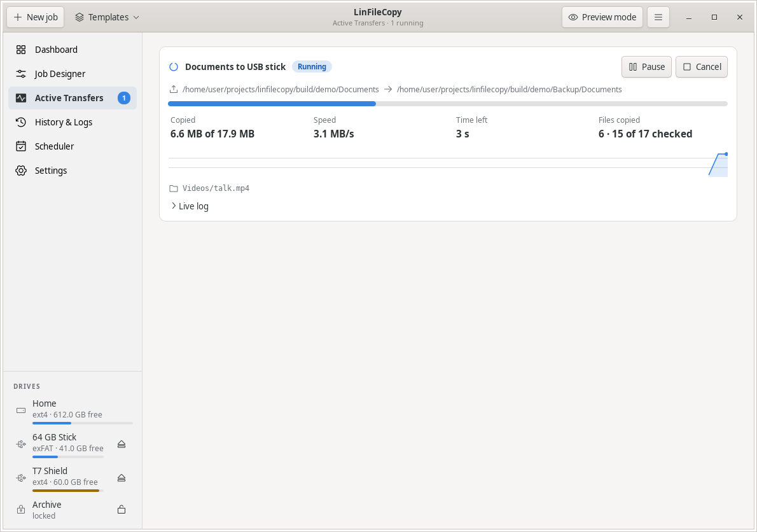Click the 3.1 MB/s speed value
Image resolution: width=757 pixels, height=532 pixels.
point(333,134)
